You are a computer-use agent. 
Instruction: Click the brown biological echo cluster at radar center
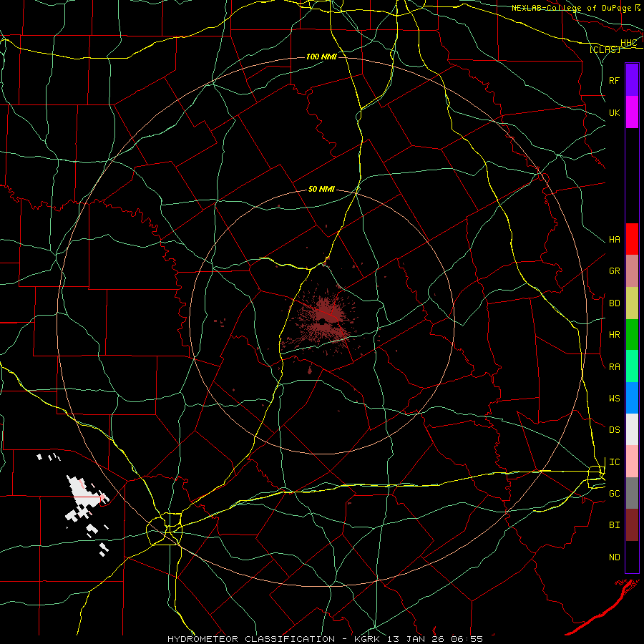coord(324,320)
